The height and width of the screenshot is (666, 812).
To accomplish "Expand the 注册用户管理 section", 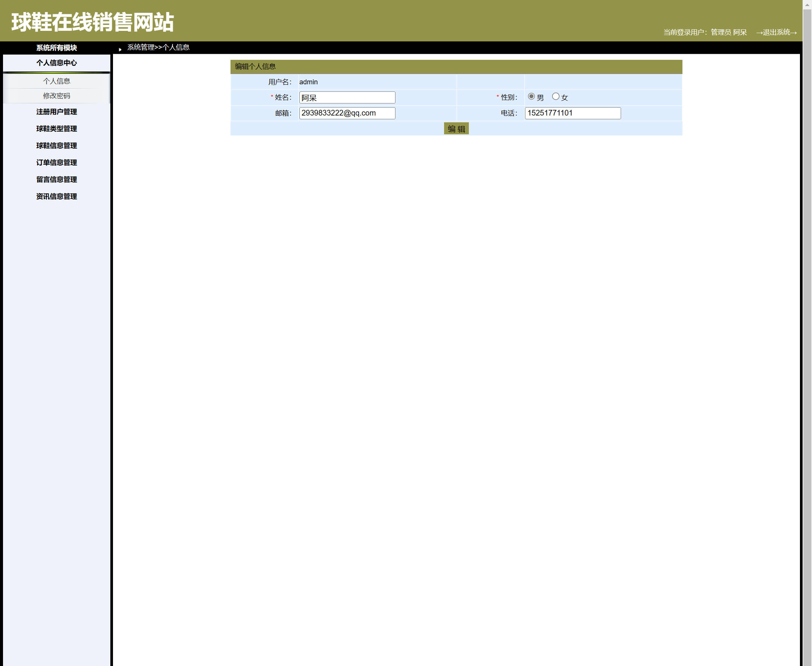I will coord(56,112).
